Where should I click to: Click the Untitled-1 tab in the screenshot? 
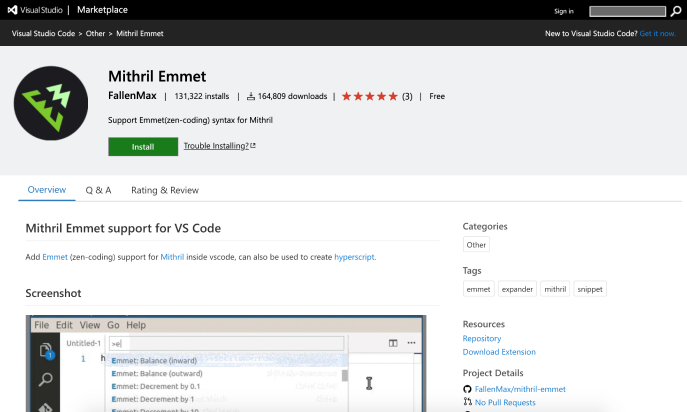pyautogui.click(x=83, y=343)
